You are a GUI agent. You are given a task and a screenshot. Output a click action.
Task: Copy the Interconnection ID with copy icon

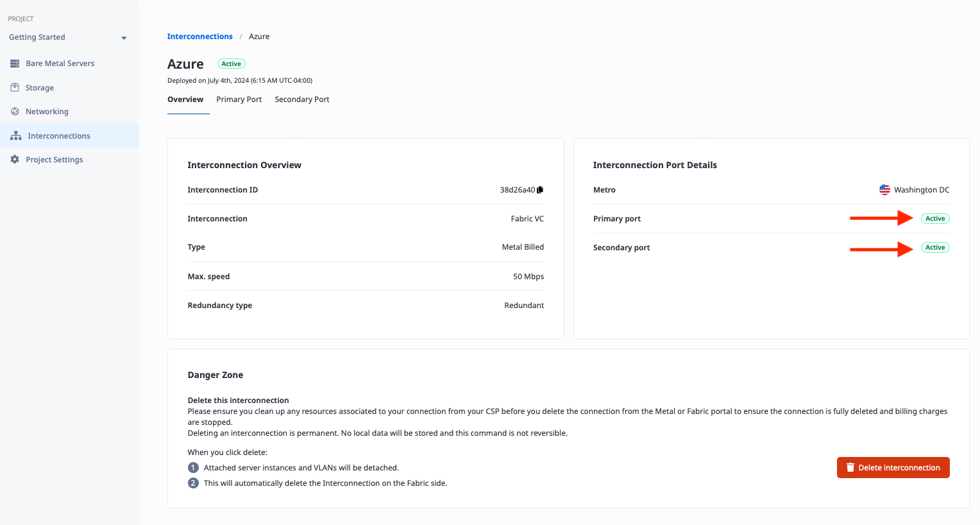pyautogui.click(x=540, y=190)
